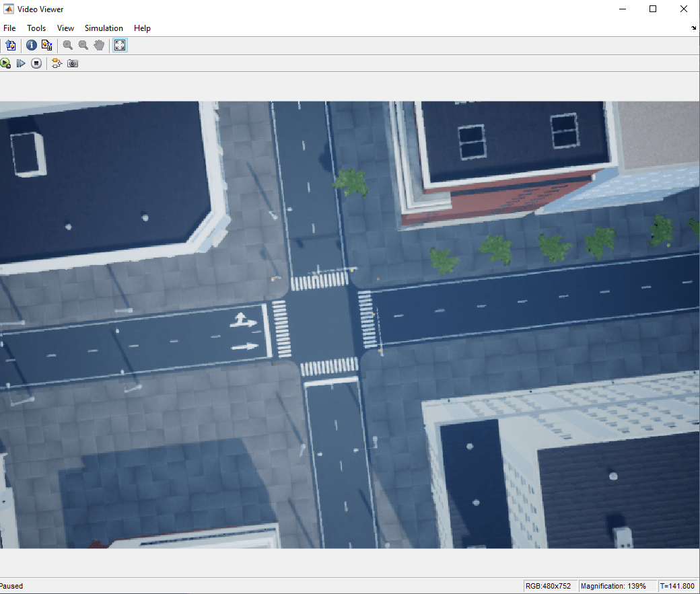Click the dock arrow at menu bar right
The image size is (700, 594).
point(694,28)
